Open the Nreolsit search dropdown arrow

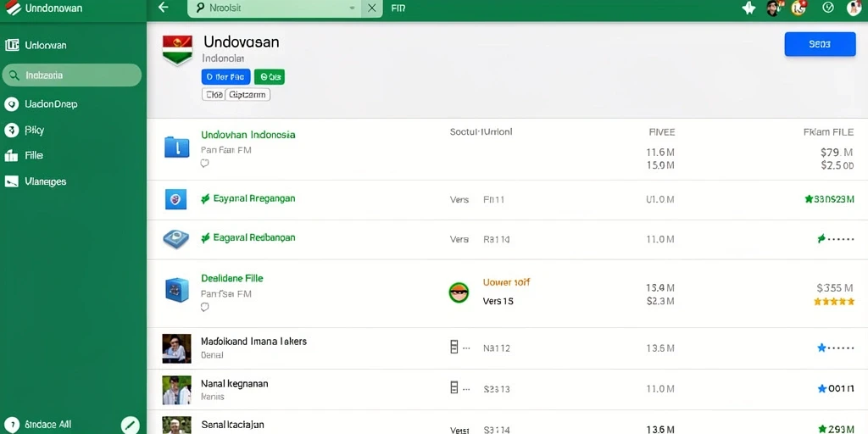(353, 8)
